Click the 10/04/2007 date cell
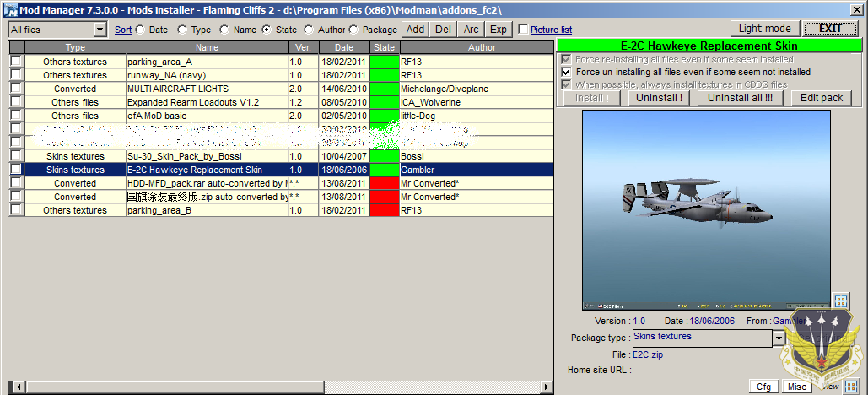 click(x=344, y=156)
